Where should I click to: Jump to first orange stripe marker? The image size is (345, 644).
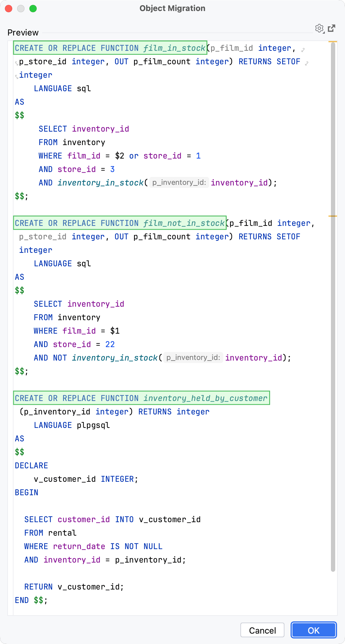click(333, 42)
